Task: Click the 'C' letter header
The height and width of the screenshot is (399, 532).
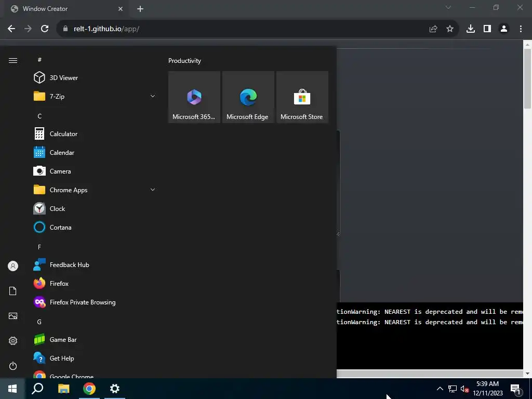Action: point(39,116)
